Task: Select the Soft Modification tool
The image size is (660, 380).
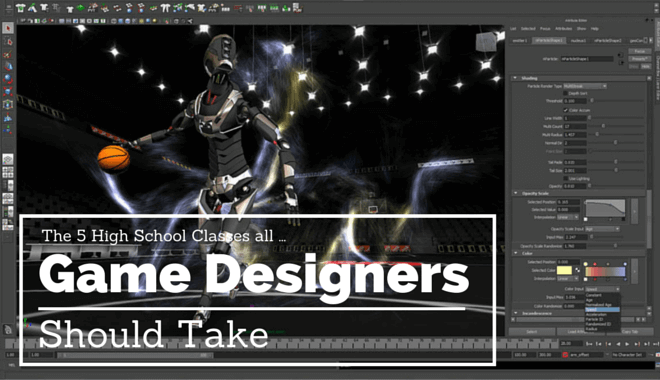Action: coord(8,118)
